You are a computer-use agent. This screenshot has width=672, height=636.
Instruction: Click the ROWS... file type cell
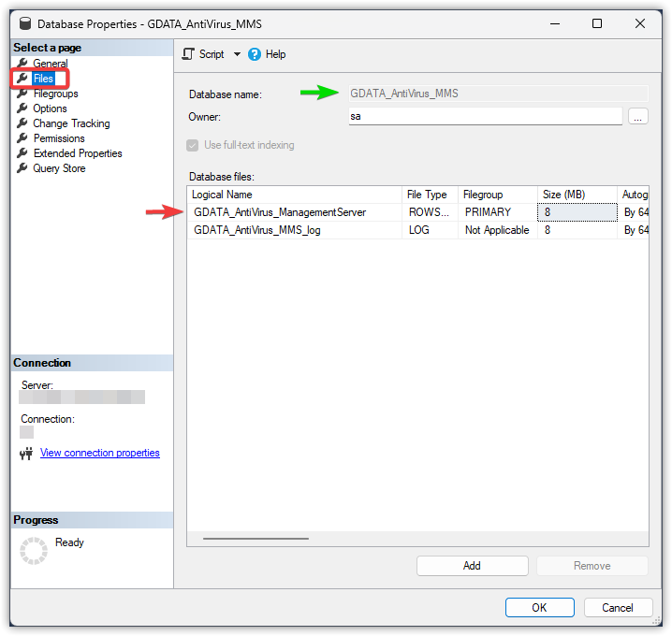pyautogui.click(x=430, y=212)
